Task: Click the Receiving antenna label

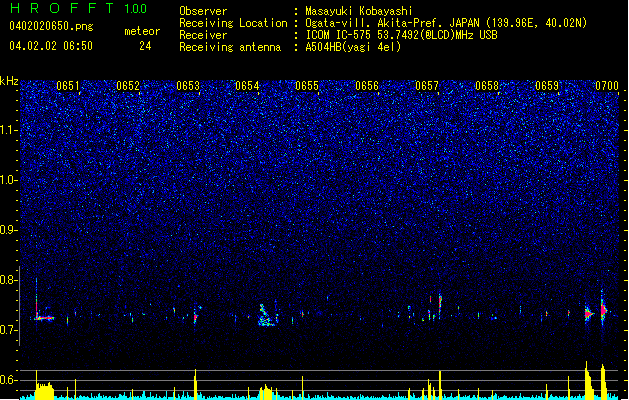Action: click(230, 47)
